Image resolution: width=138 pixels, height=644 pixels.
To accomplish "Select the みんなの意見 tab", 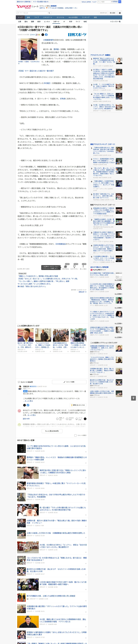I will (73, 17).
